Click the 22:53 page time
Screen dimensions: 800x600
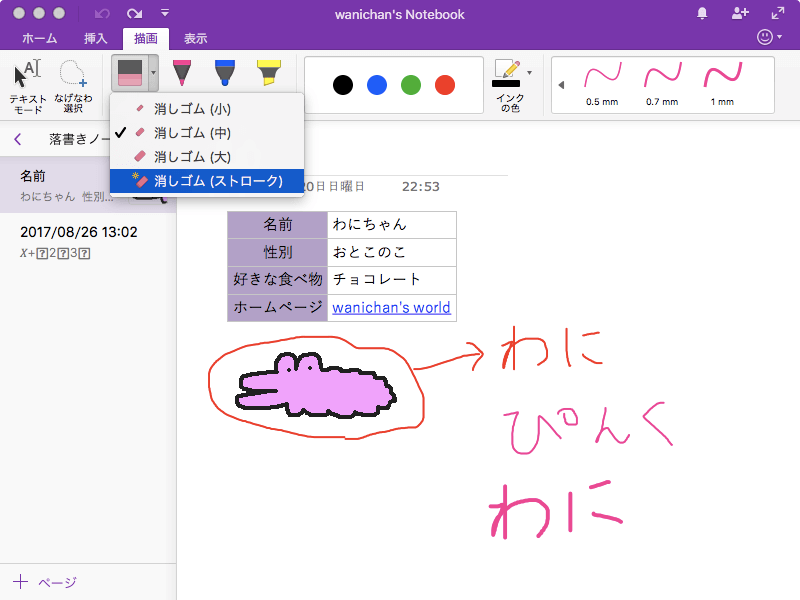(x=420, y=187)
